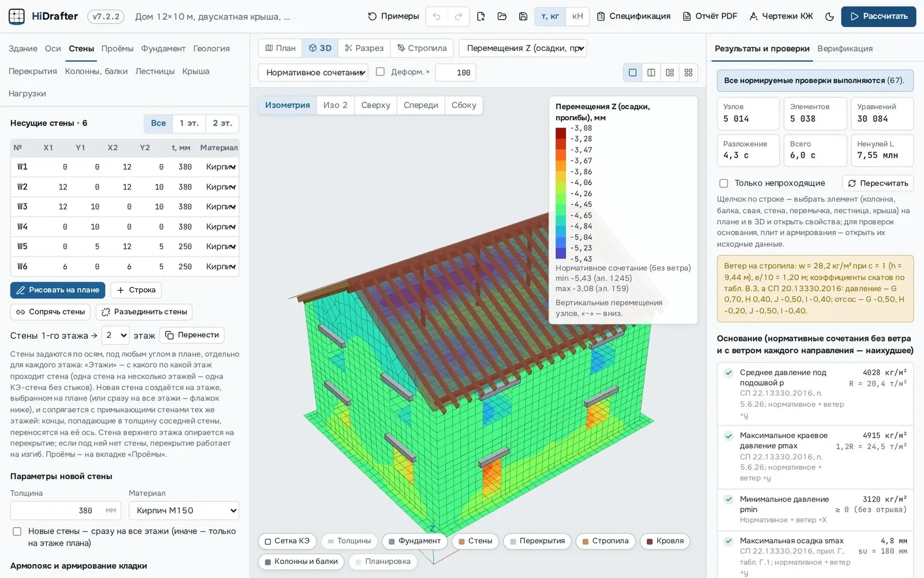Click the Рассчитать button
This screenshot has width=924, height=578.
click(x=878, y=16)
